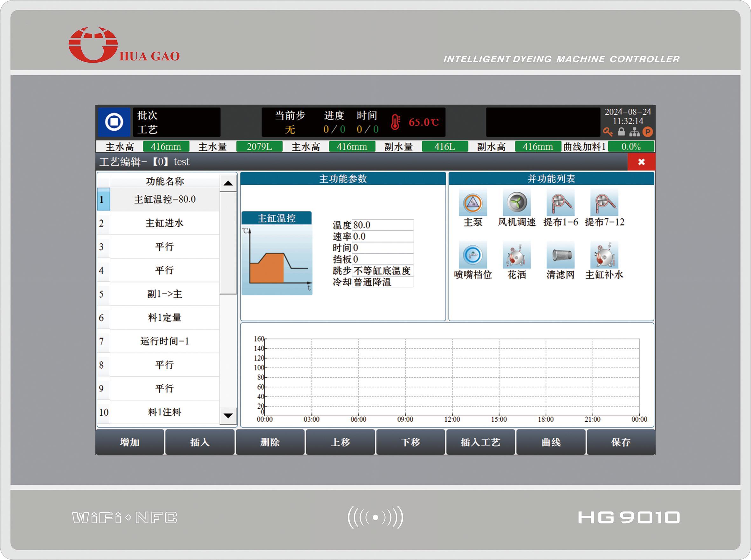
Task: Select the 提布7-12 cloth lifting icon
Action: 604,203
